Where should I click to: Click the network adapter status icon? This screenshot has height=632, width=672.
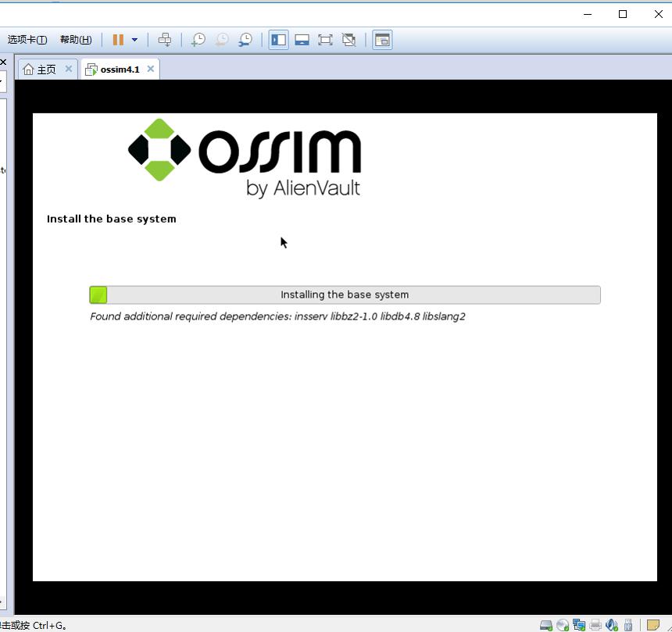click(579, 625)
